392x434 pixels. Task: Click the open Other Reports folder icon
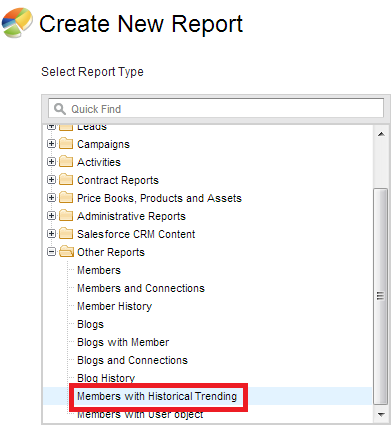[x=67, y=252]
